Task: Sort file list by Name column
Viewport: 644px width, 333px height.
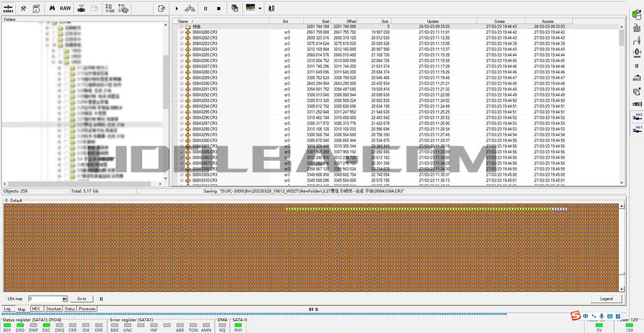Action: (223, 21)
